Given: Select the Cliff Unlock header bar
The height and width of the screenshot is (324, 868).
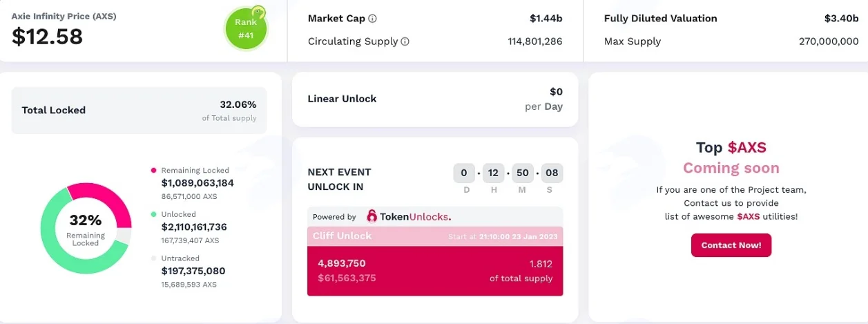Looking at the screenshot, I should click(435, 236).
